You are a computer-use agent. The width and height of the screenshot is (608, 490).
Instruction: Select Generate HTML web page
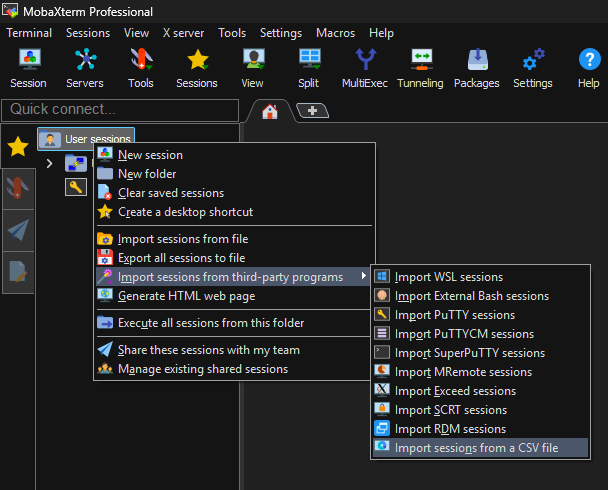click(233, 296)
